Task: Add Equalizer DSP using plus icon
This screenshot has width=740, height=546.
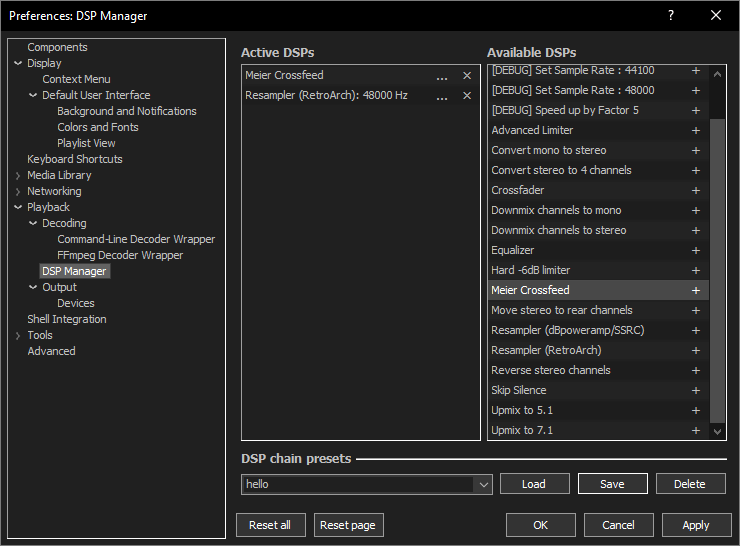Action: (696, 250)
